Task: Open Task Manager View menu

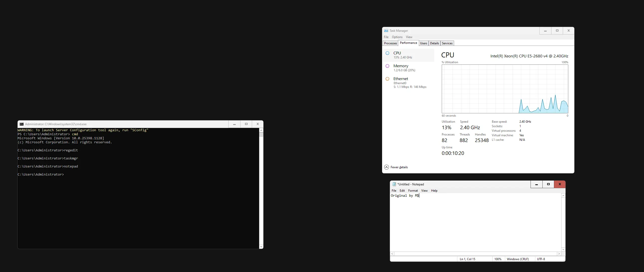Action: pos(409,37)
